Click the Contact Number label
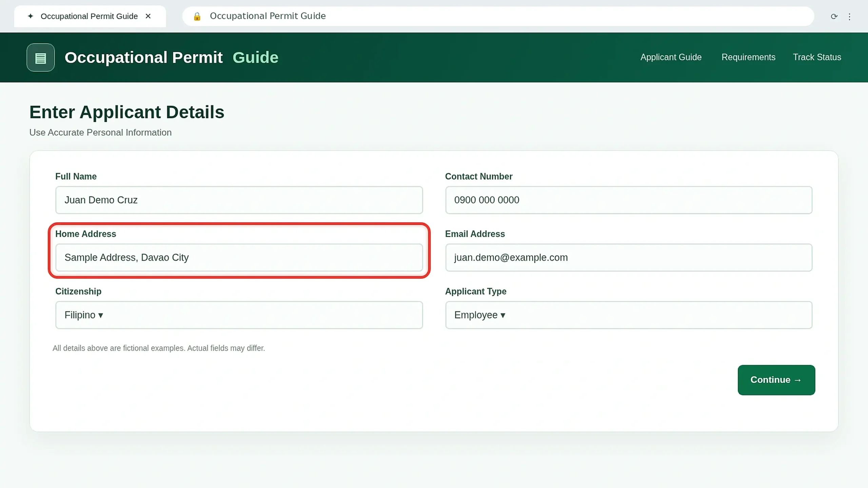The height and width of the screenshot is (488, 868). coord(478,177)
